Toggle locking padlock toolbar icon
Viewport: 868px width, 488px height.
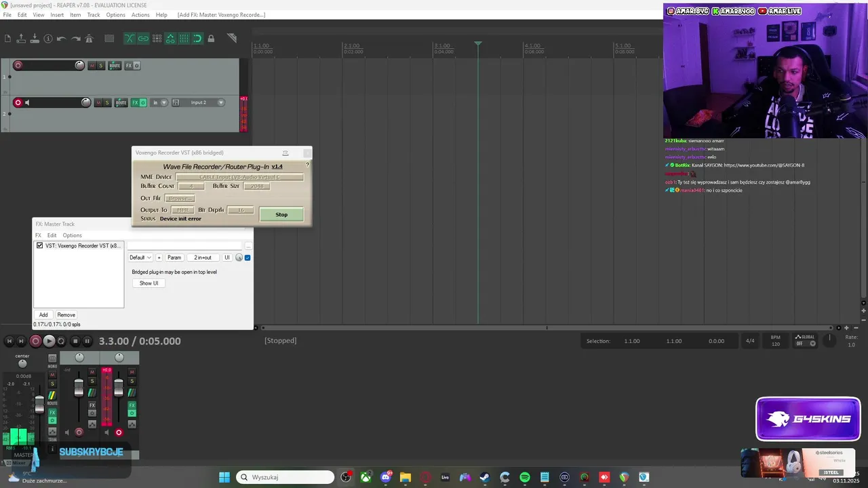coord(211,39)
